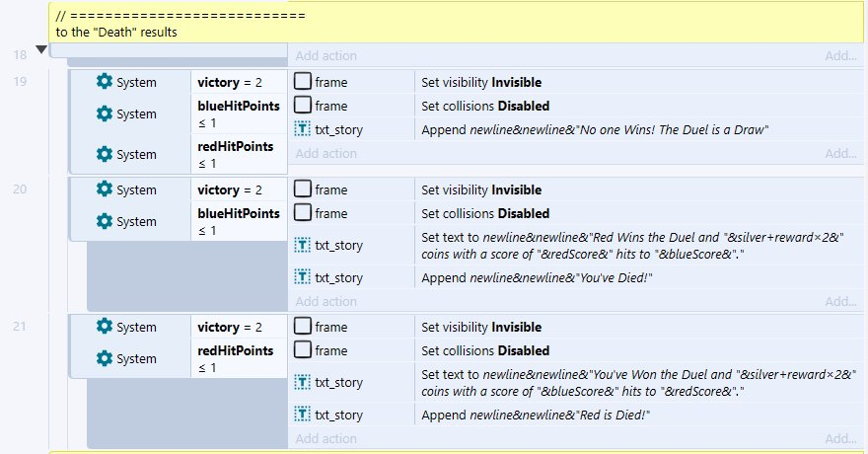The image size is (868, 454).
Task: Click "Add action" under event 19
Action: [326, 153]
